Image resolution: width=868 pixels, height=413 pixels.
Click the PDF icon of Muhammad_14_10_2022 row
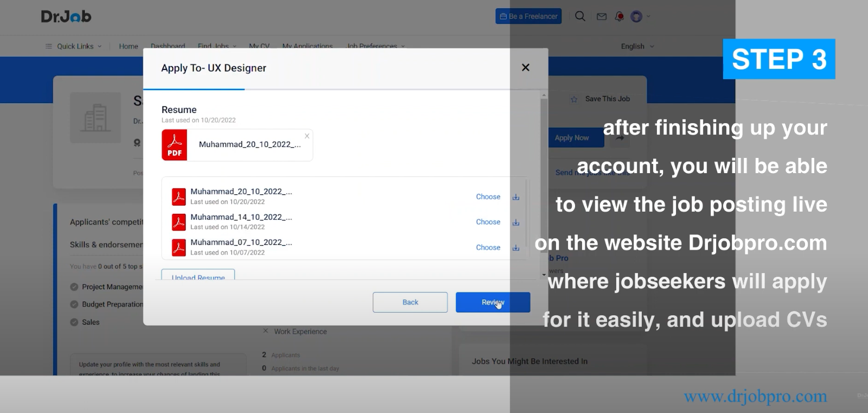tap(178, 222)
